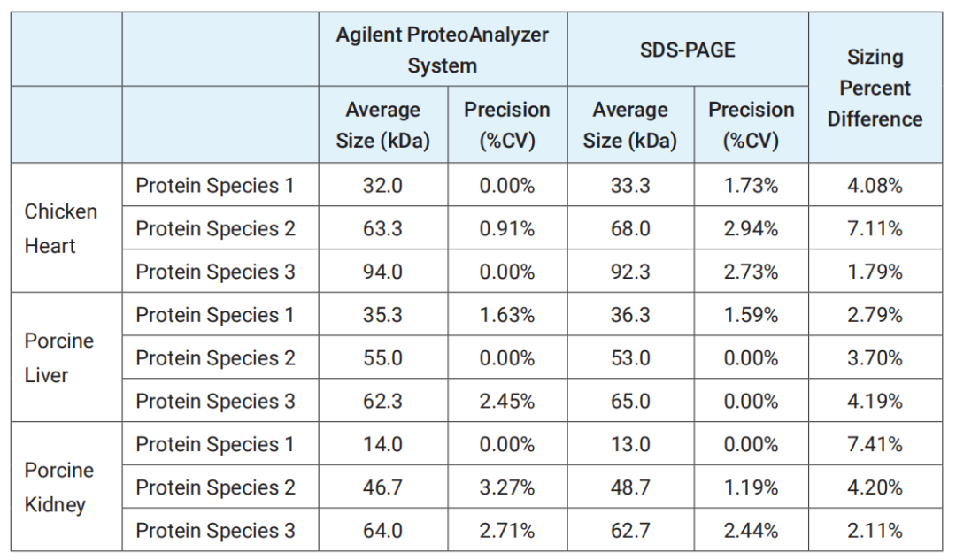
Task: Click the 1.63% precision cell
Action: (x=507, y=315)
